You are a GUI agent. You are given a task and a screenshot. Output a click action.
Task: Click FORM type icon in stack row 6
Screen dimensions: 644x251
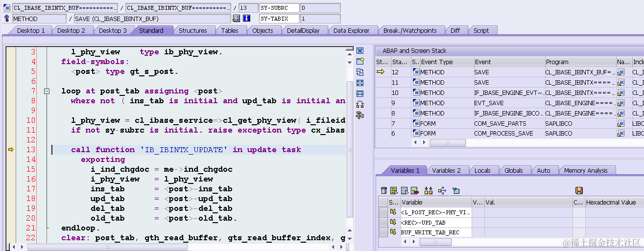point(416,134)
